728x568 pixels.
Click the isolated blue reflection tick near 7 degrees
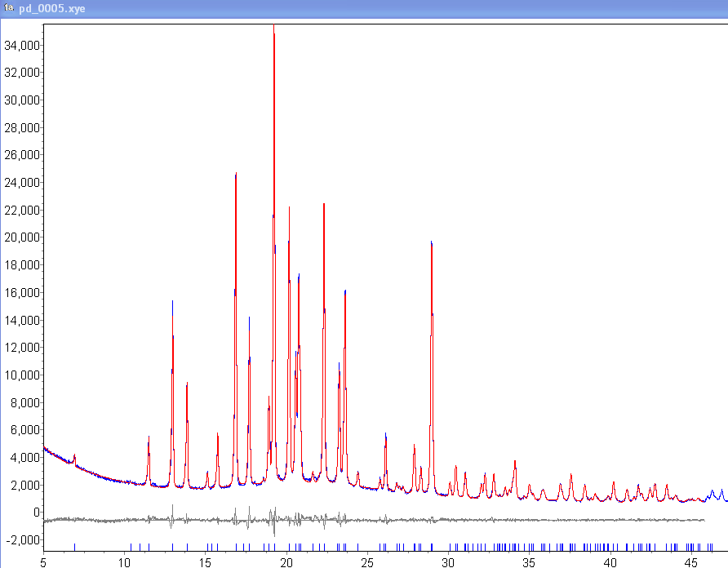[75, 547]
